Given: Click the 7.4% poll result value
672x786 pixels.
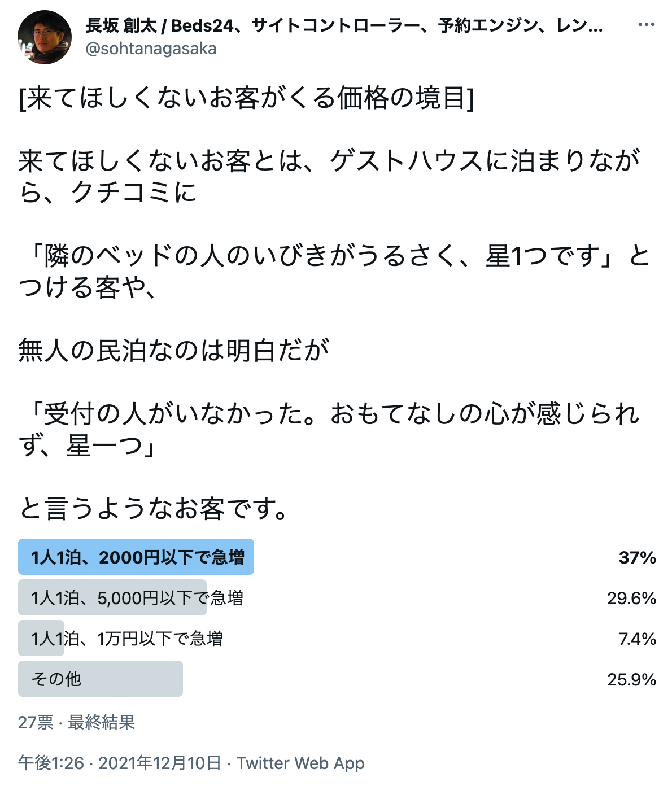Looking at the screenshot, I should [x=637, y=639].
